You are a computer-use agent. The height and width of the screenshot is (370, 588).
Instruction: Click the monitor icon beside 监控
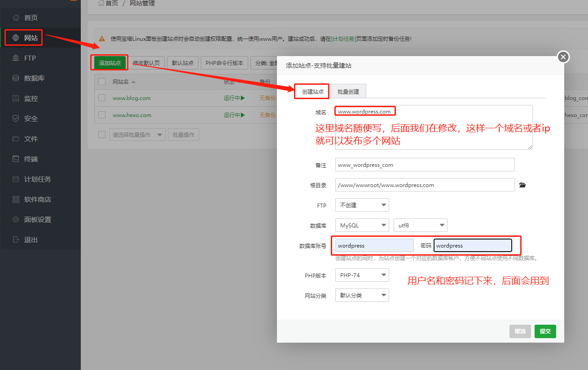[x=16, y=99]
